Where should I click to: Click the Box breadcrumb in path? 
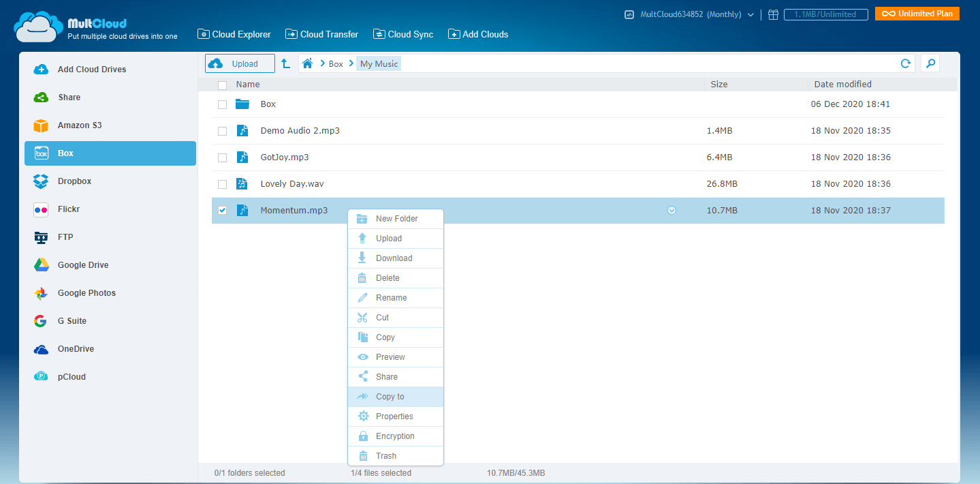[x=336, y=63]
